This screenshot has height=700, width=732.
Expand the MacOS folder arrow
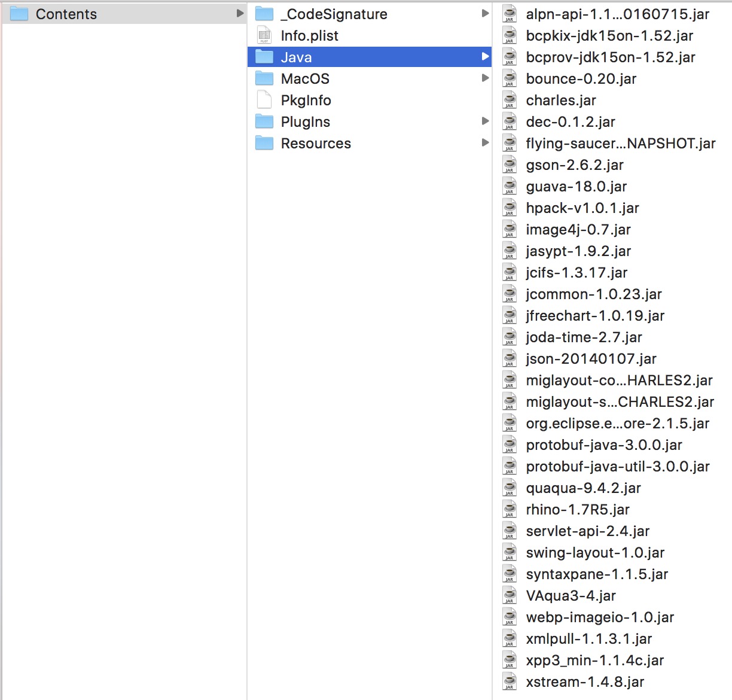pyautogui.click(x=485, y=78)
